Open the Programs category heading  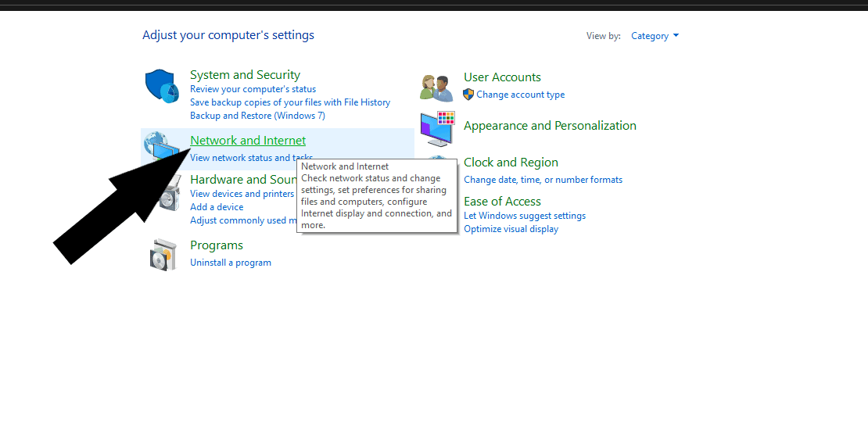tap(217, 245)
